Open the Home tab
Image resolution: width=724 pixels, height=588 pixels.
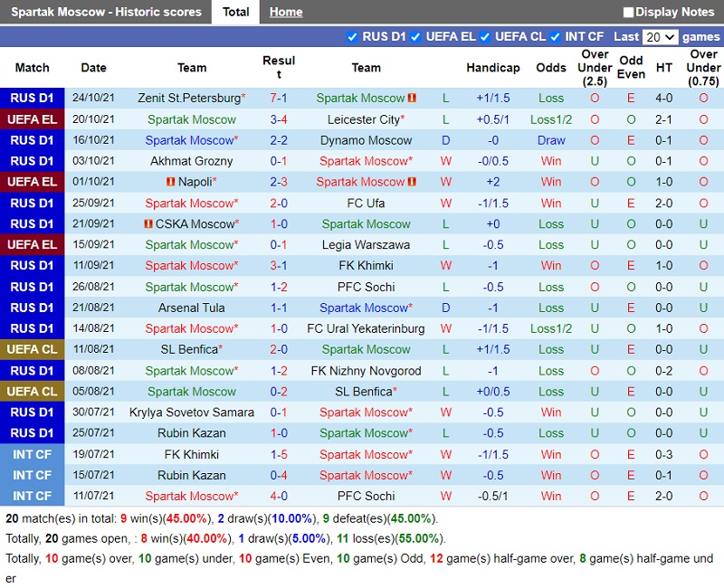pyautogui.click(x=286, y=12)
